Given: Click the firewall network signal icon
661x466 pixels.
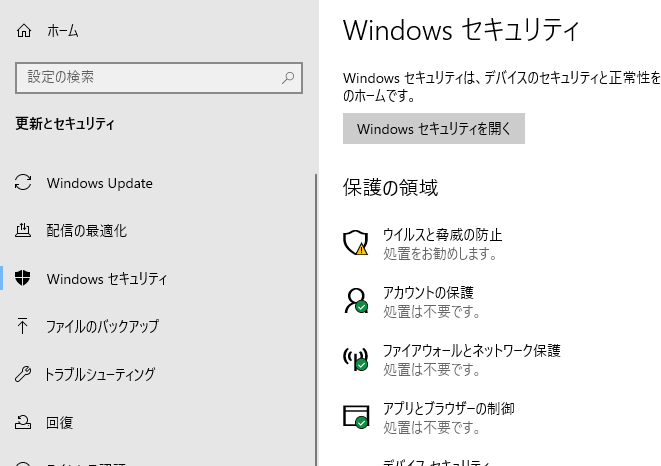Looking at the screenshot, I should tap(356, 359).
